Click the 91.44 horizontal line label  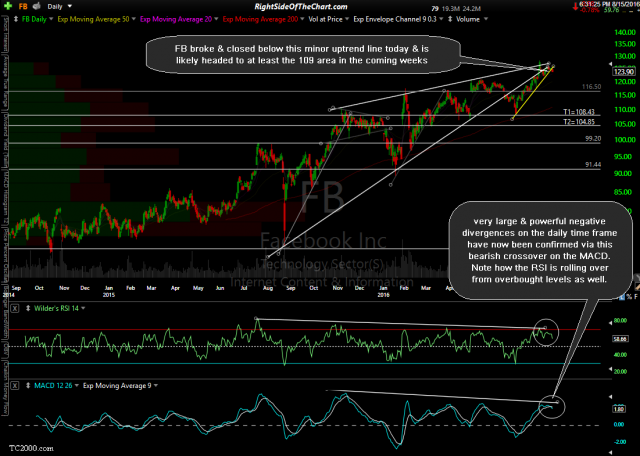click(593, 165)
